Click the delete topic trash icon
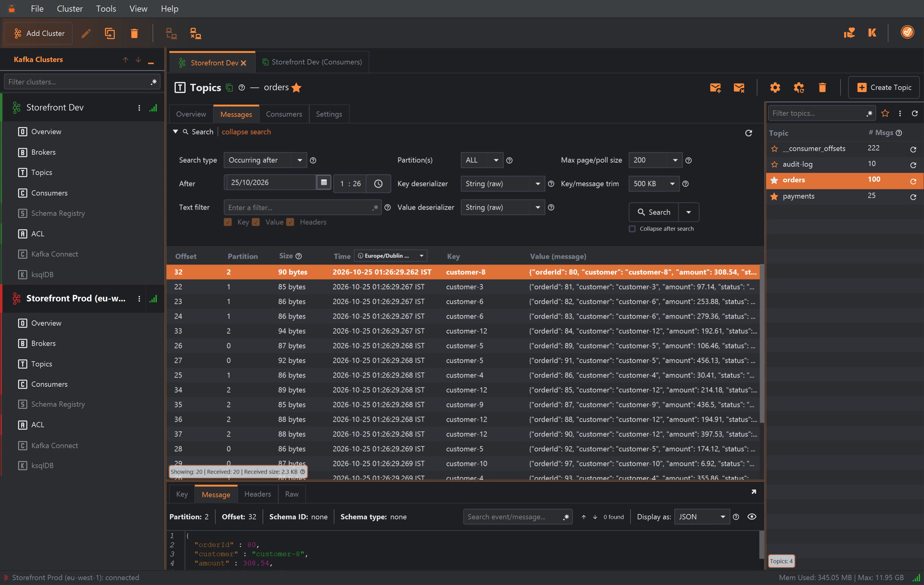924x585 pixels. click(x=822, y=88)
